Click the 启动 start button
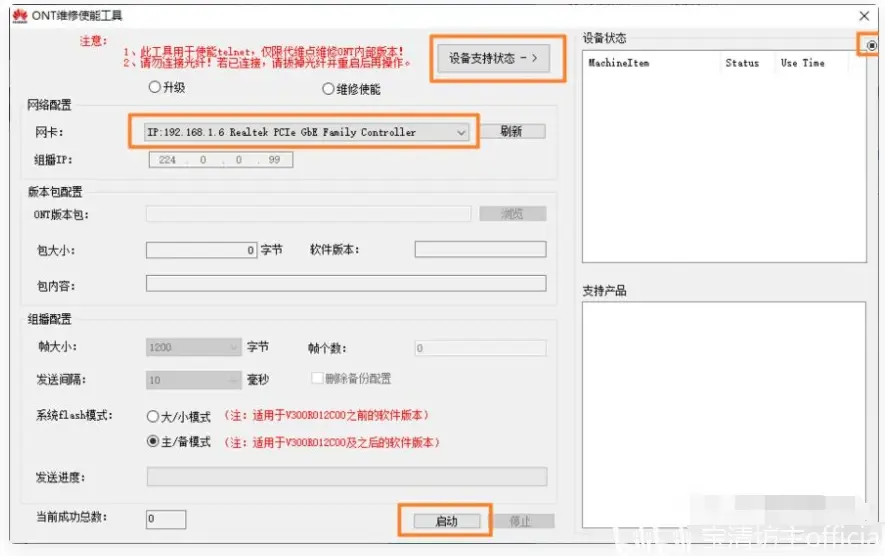This screenshot has width=885, height=556. click(x=446, y=521)
